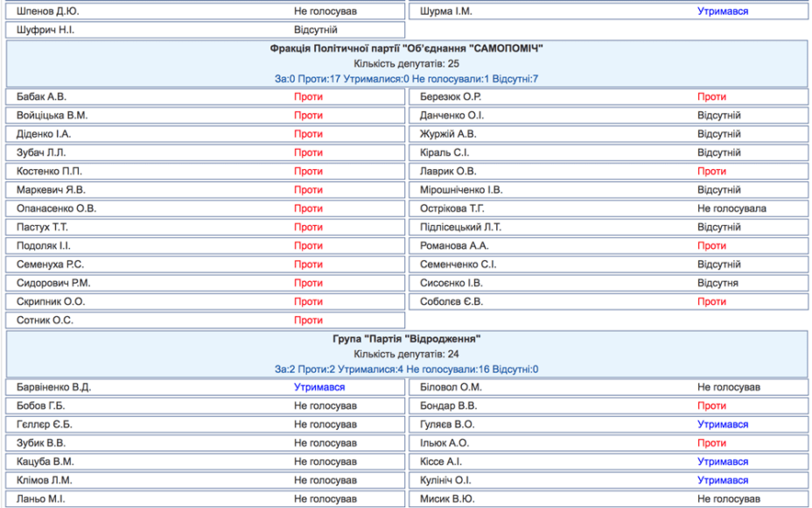The image size is (812, 508).
Task: Click the name "Романова А.А."
Action: [454, 246]
